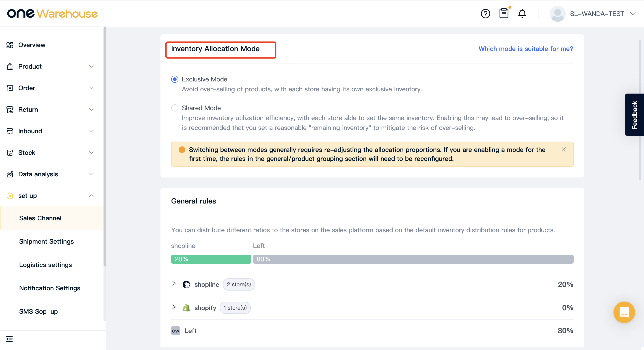Click the Order list icon
The height and width of the screenshot is (350, 644).
click(10, 88)
